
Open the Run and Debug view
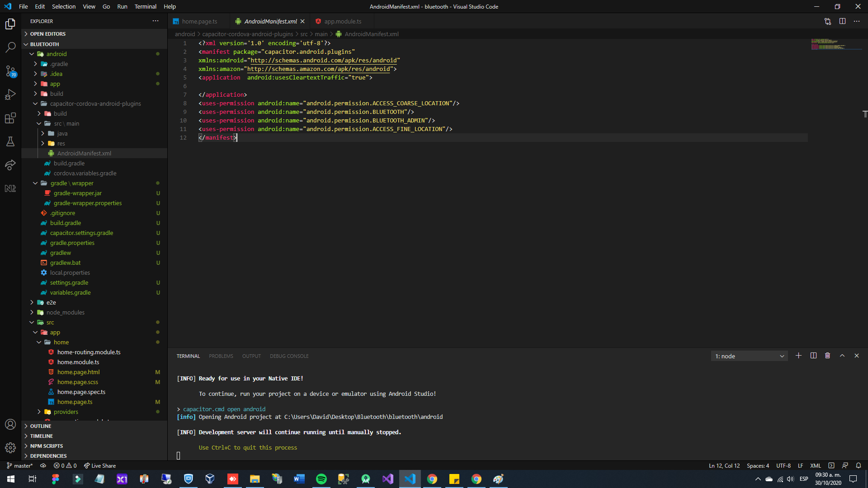coord(10,94)
